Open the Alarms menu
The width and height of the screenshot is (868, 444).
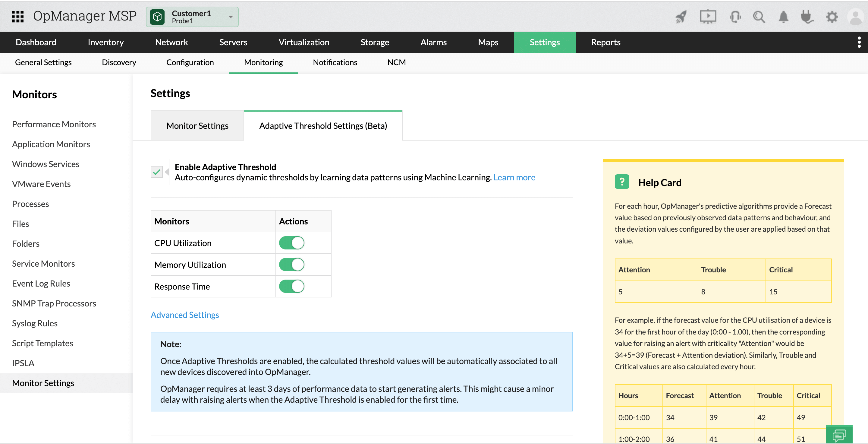point(433,42)
